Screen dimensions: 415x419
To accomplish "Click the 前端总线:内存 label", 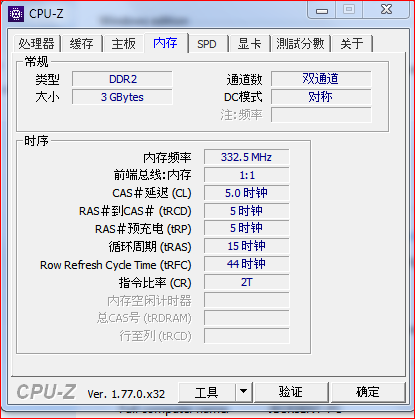I will pyautogui.click(x=153, y=175).
